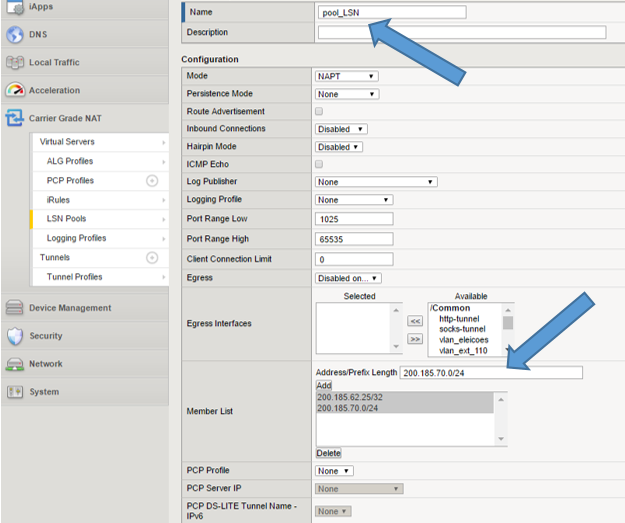Click the DNS globe icon
Image resolution: width=625 pixels, height=523 pixels.
[x=14, y=35]
